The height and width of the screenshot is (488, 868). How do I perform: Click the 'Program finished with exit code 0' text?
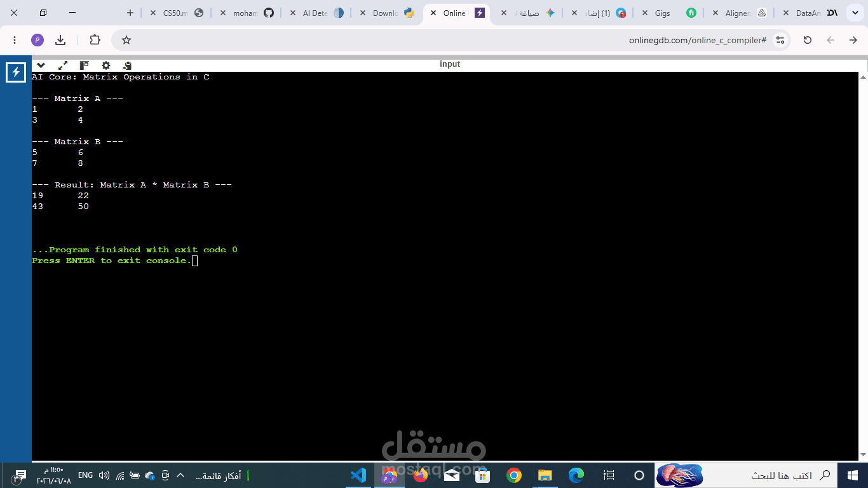(x=143, y=250)
